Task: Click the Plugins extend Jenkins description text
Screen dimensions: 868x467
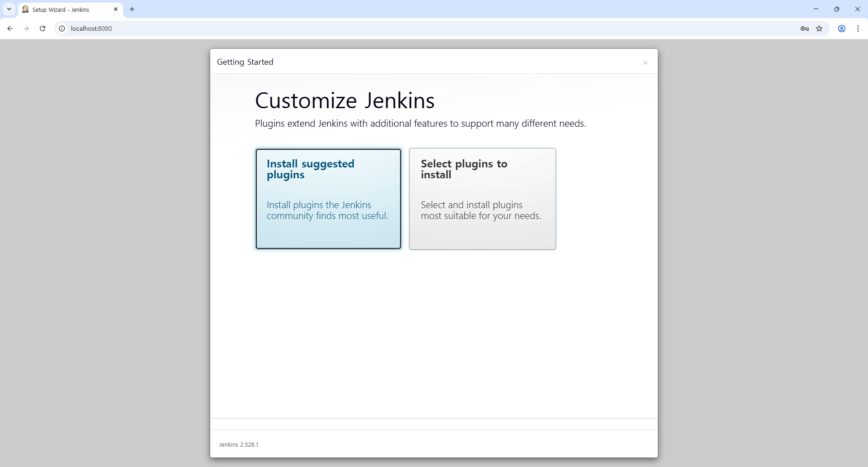Action: pyautogui.click(x=420, y=124)
